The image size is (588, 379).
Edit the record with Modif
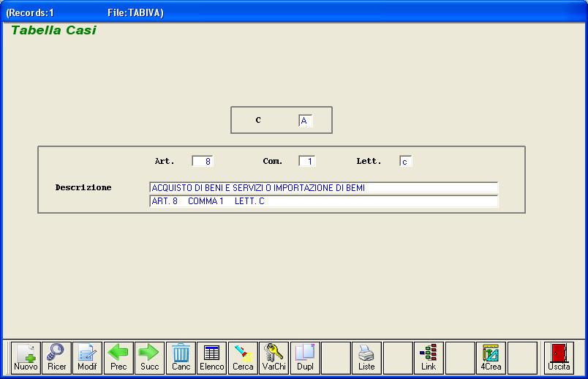coord(87,358)
